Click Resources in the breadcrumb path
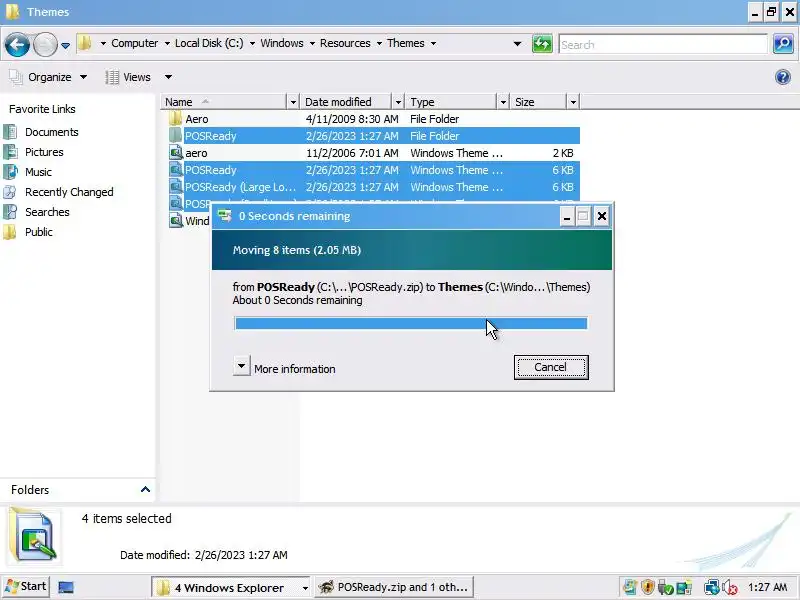The image size is (800, 600). tap(345, 43)
